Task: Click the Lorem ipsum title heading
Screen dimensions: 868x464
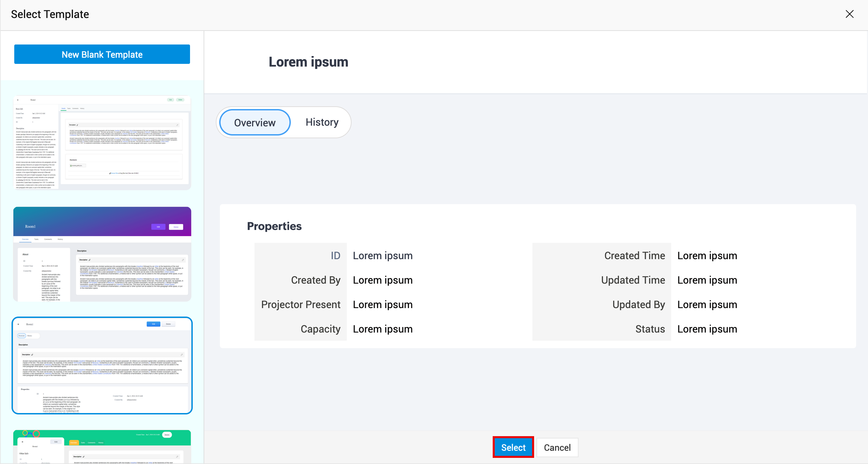Action: (x=308, y=62)
